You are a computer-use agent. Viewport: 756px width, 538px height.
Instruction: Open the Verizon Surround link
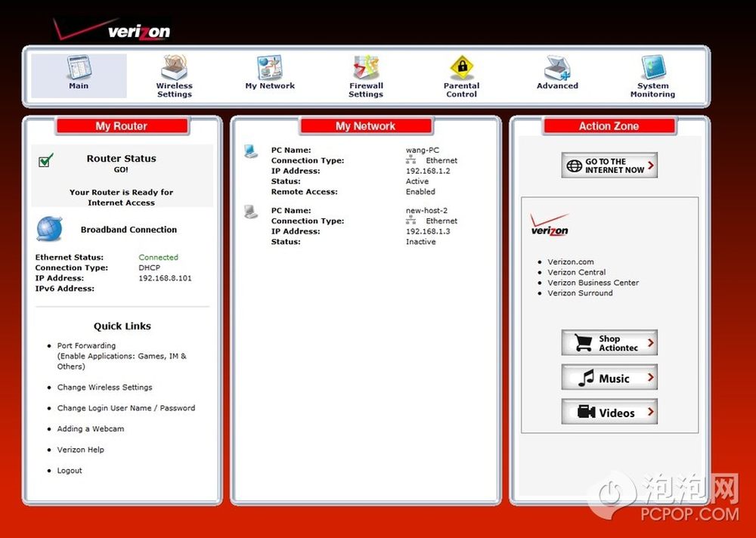(580, 293)
